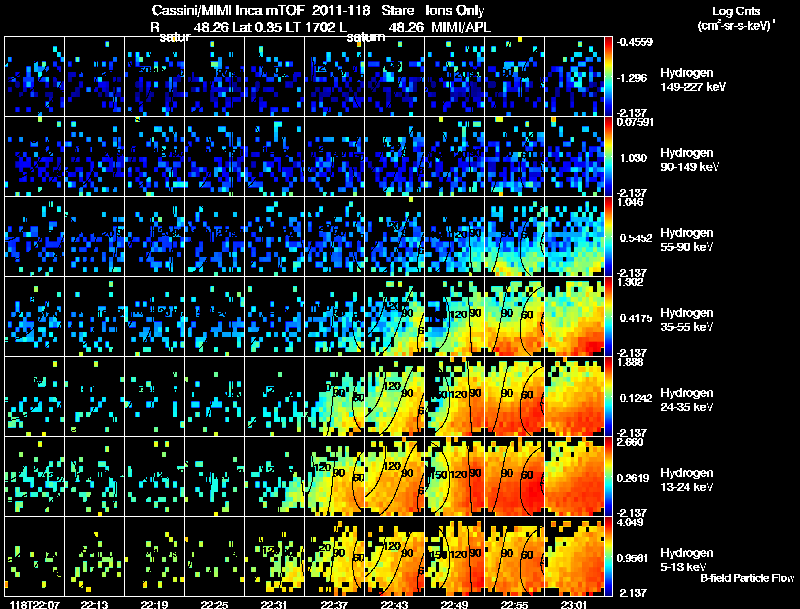The width and height of the screenshot is (800, 609).
Task: Click the MIMI/APL text in the header
Action: 461,27
